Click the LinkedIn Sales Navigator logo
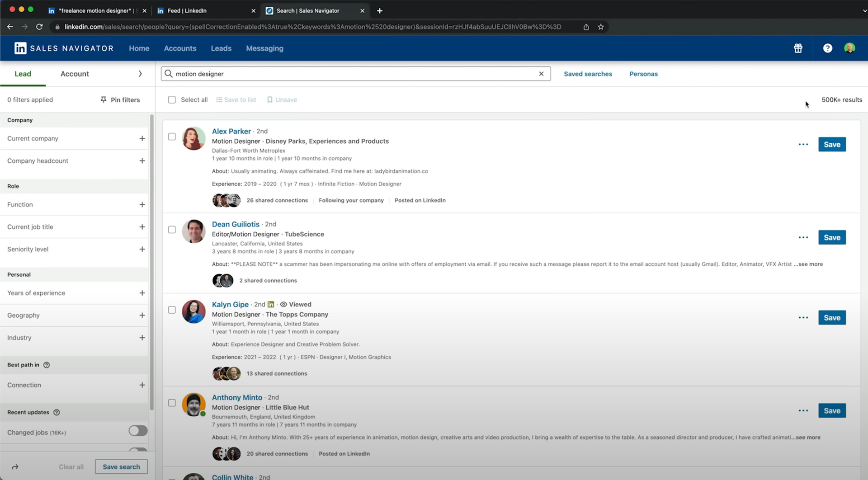Image resolution: width=868 pixels, height=480 pixels. point(64,48)
